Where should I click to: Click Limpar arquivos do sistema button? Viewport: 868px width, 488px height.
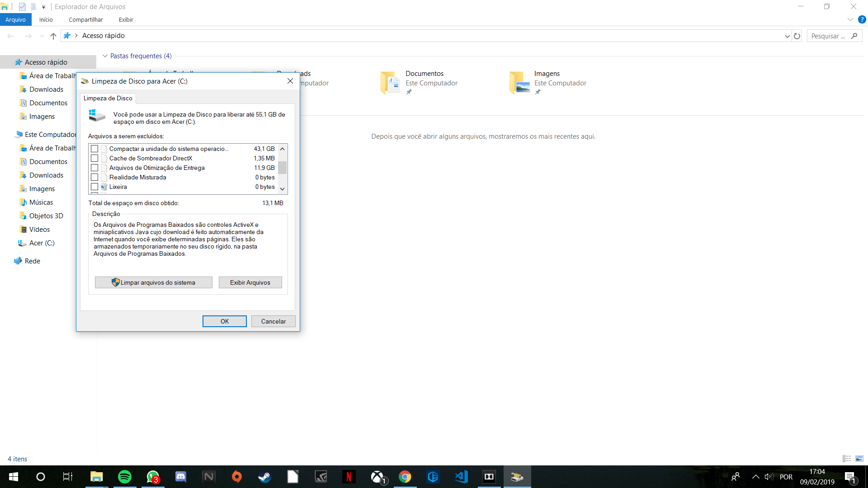154,282
